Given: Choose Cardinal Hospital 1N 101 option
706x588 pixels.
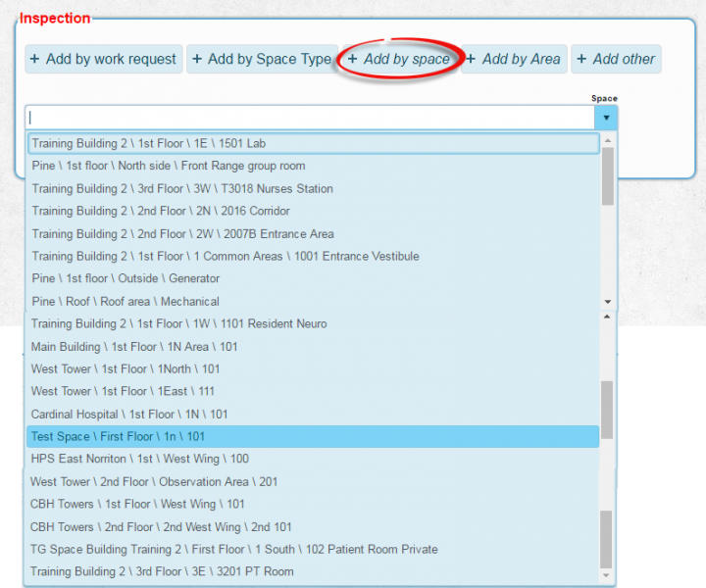Looking at the screenshot, I should tap(312, 414).
